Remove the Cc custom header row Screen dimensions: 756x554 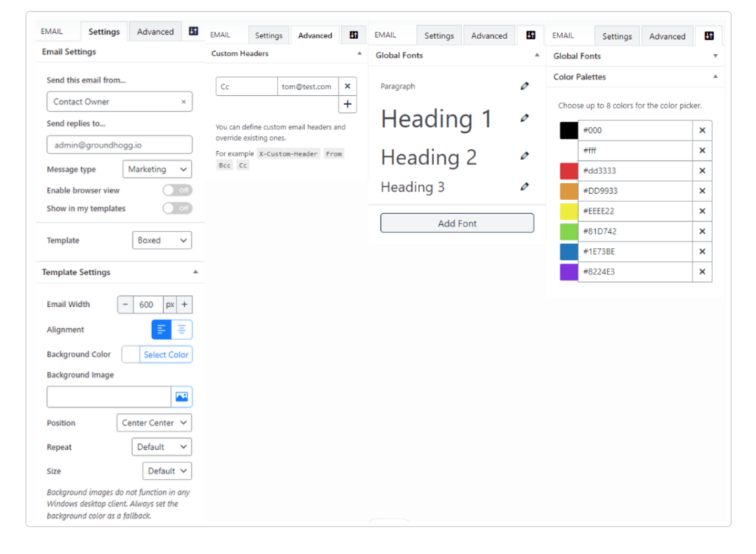point(348,86)
